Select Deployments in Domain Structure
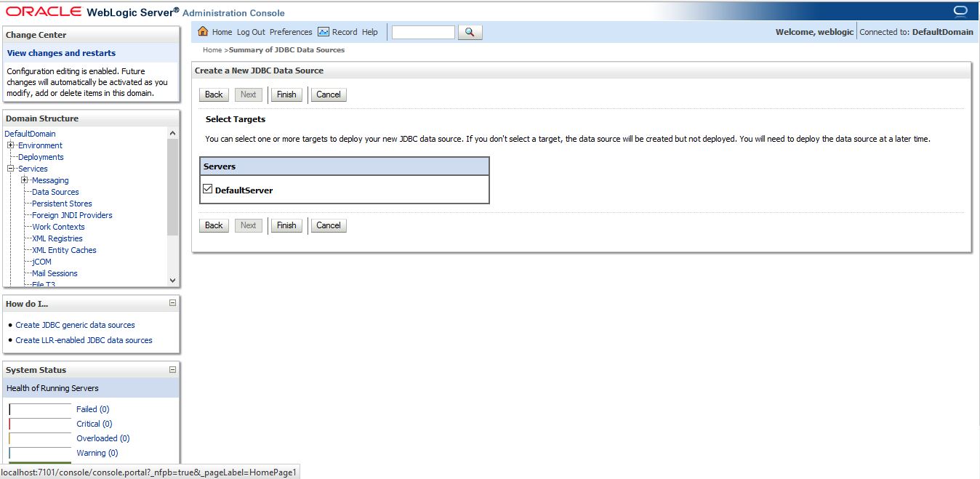Image resolution: width=980 pixels, height=479 pixels. (41, 157)
